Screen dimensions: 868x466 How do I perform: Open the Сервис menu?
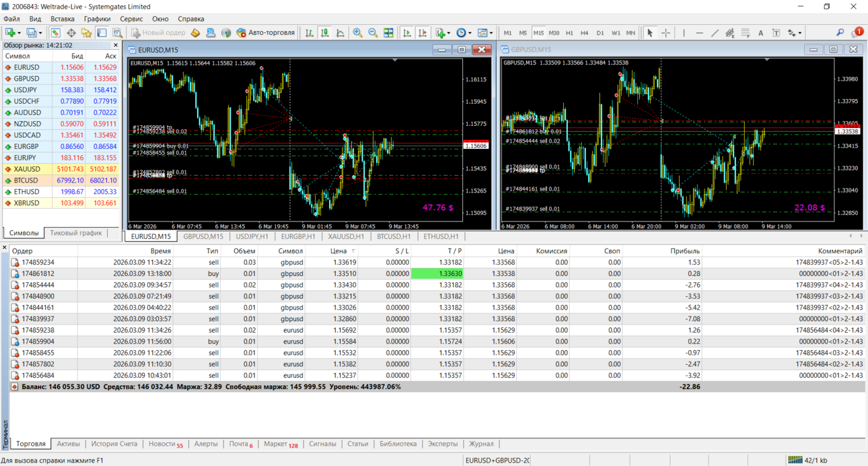coord(131,19)
